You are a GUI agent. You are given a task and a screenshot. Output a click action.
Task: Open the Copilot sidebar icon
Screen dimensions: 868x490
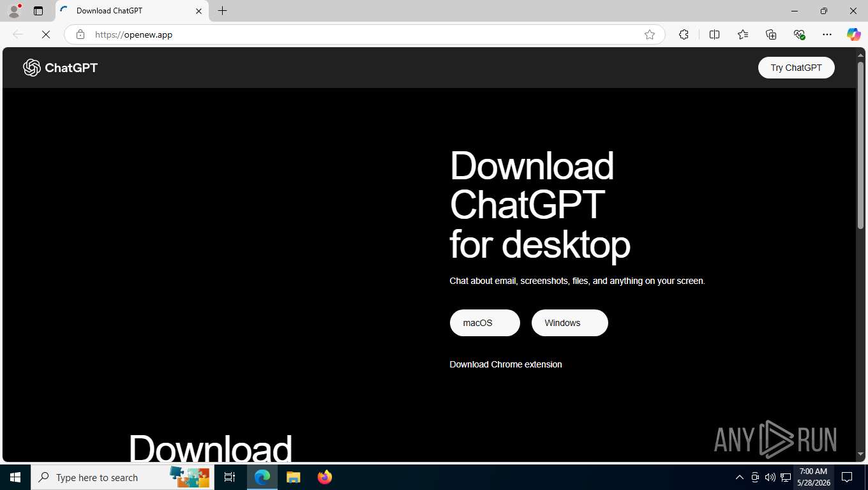pos(854,34)
